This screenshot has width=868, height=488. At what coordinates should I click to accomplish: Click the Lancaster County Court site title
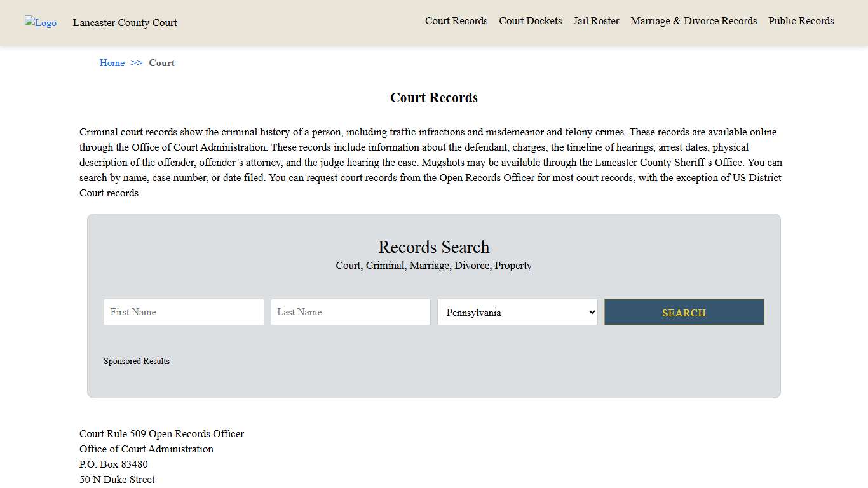point(125,23)
